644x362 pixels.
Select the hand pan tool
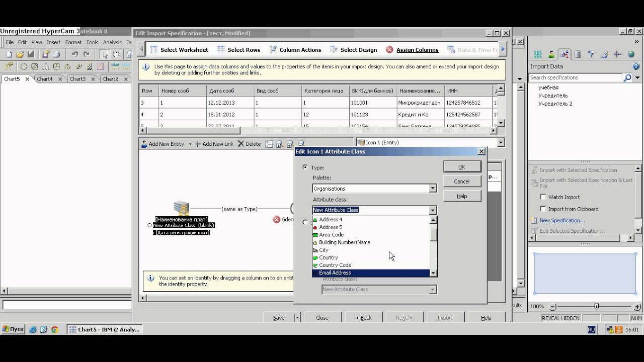(116, 54)
